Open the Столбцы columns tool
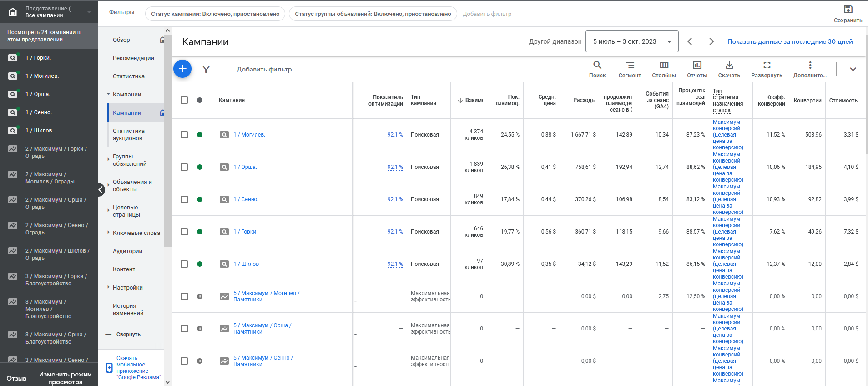Viewport: 868px width, 386px height. [x=664, y=69]
